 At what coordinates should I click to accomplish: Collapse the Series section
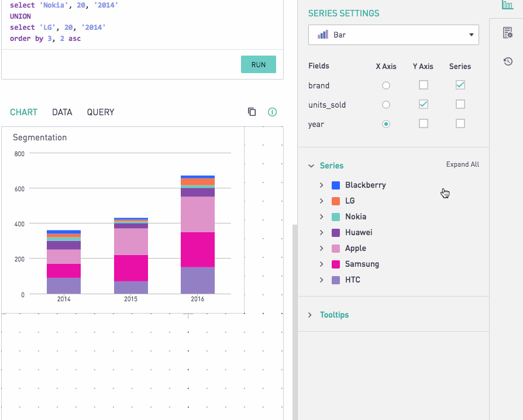pyautogui.click(x=311, y=166)
